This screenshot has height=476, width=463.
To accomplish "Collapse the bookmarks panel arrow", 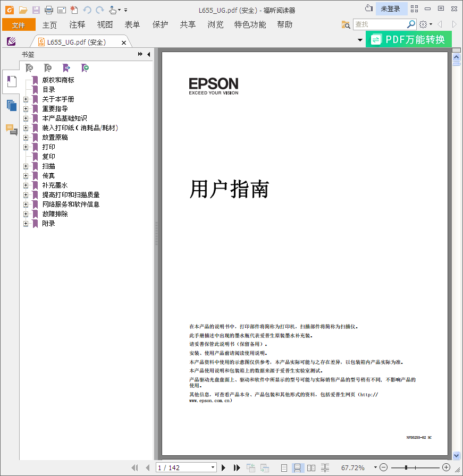I will click(148, 54).
